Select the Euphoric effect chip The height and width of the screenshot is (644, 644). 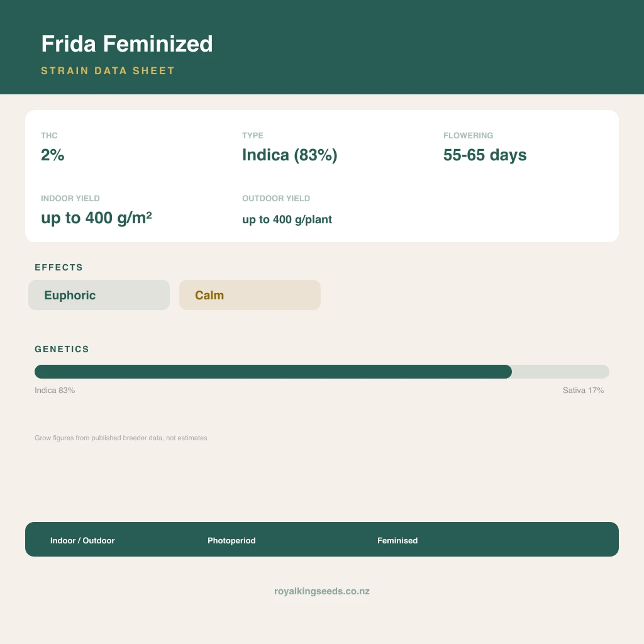point(99,295)
